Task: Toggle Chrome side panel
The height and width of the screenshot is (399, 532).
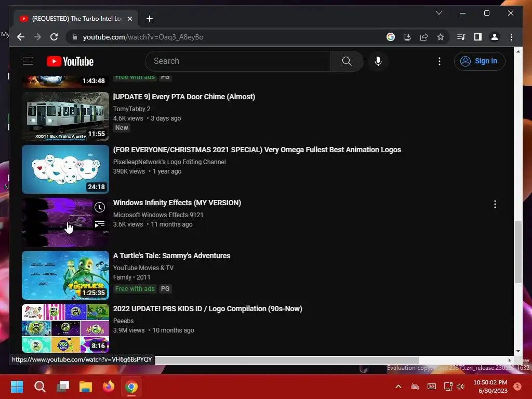Action: click(x=478, y=37)
